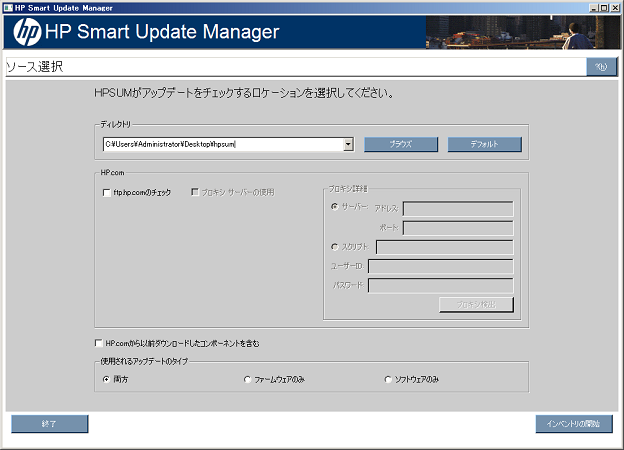This screenshot has height=450, width=624.
Task: Click the HP logo in the header
Action: pyautogui.click(x=26, y=32)
